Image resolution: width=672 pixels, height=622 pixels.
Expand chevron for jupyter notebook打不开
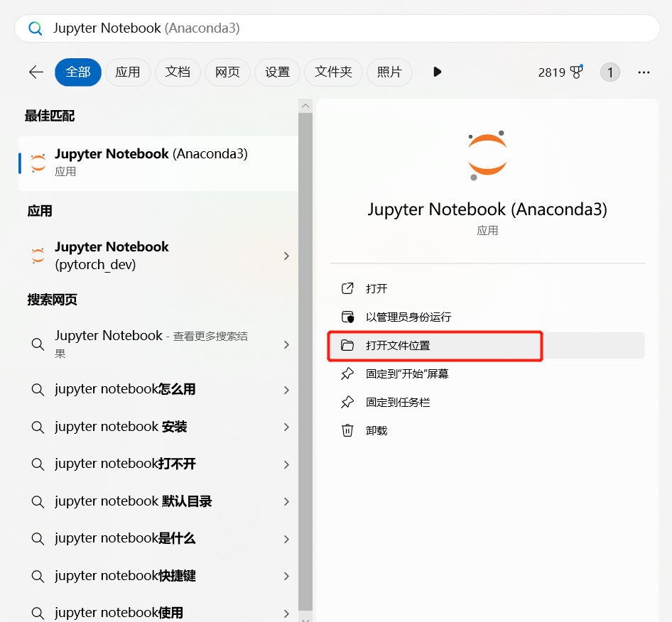point(287,464)
